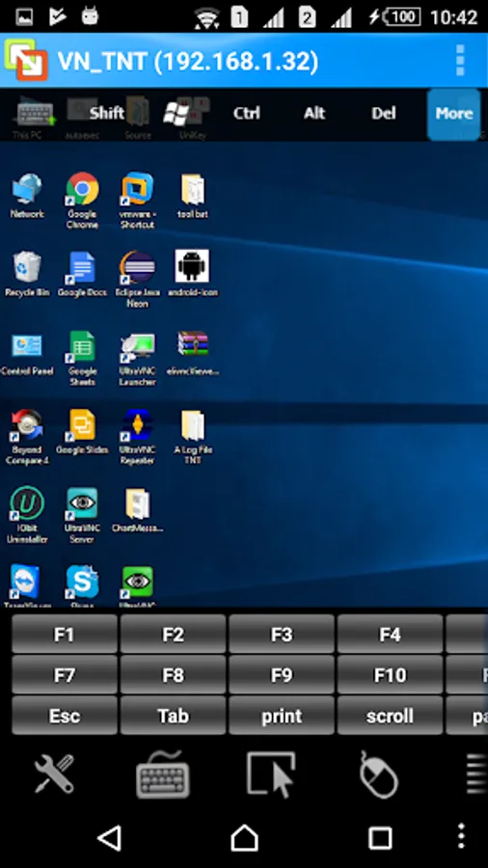Launch the UltraVNC Repeater shortcut
The image size is (488, 868).
pos(137,437)
